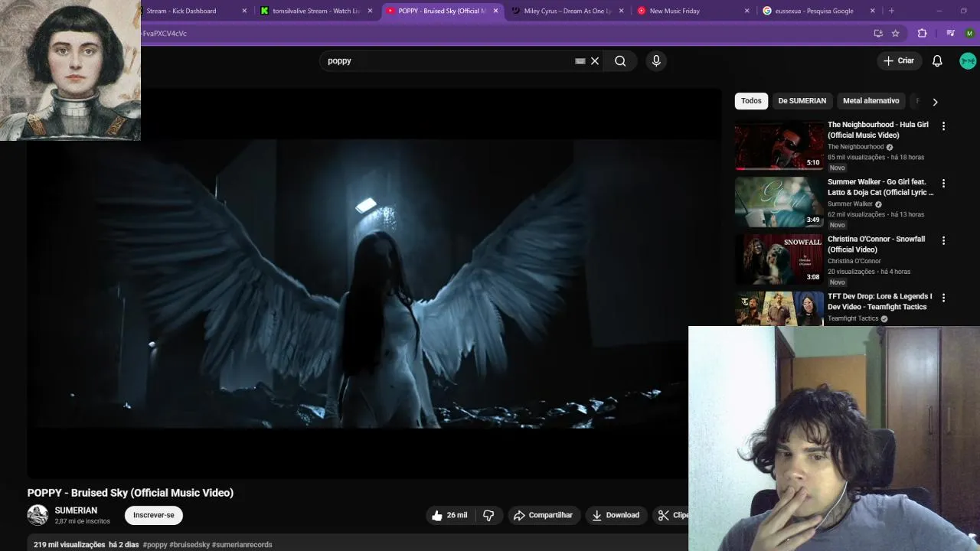Viewport: 980px width, 551px height.
Task: Select the Todos filter chip
Action: click(x=751, y=101)
